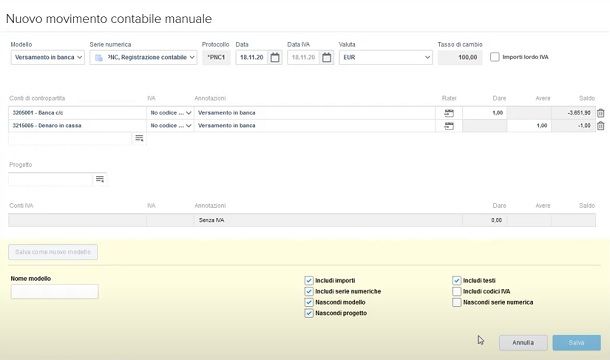This screenshot has width=610, height=360.
Task: Click the Ratei icon in the Banca c/c row
Action: 449,113
